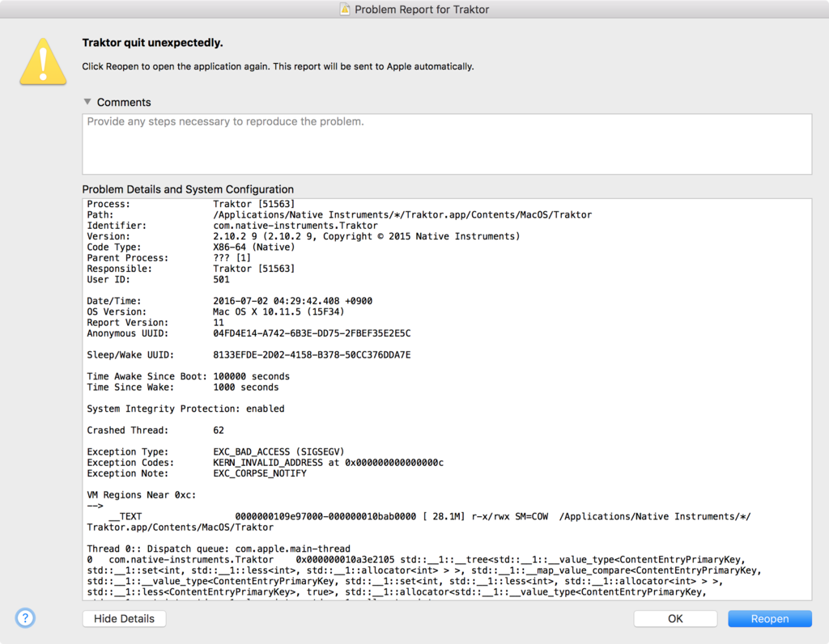Screen dimensions: 829x644
Task: Click Crashed Thread value '62'
Action: pos(219,430)
